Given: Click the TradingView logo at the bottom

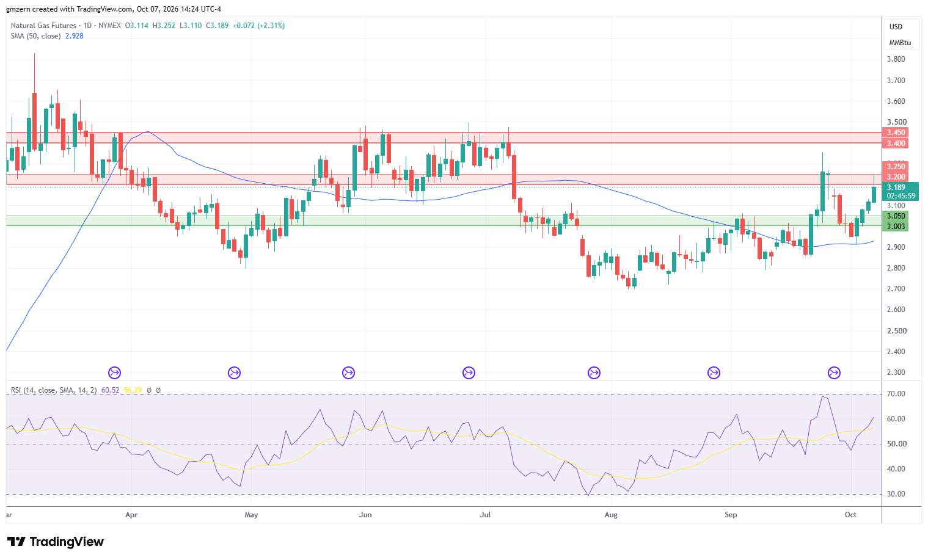Looking at the screenshot, I should coord(56,542).
